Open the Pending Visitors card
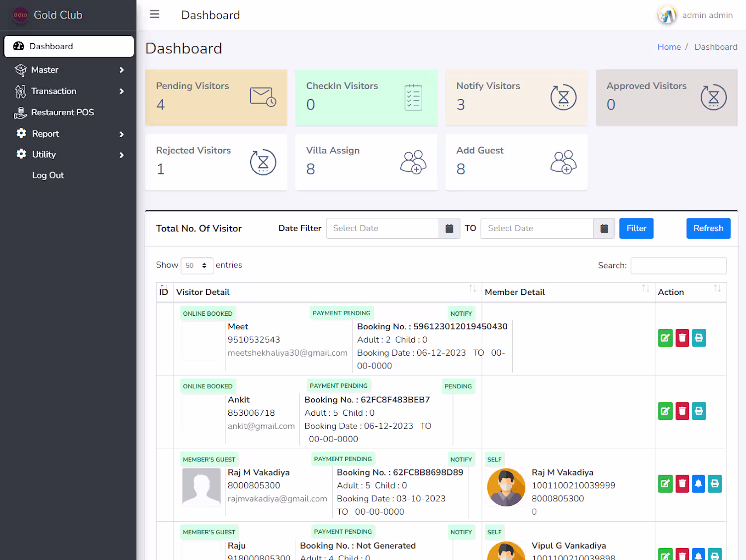This screenshot has height=560, width=746. 216,97
